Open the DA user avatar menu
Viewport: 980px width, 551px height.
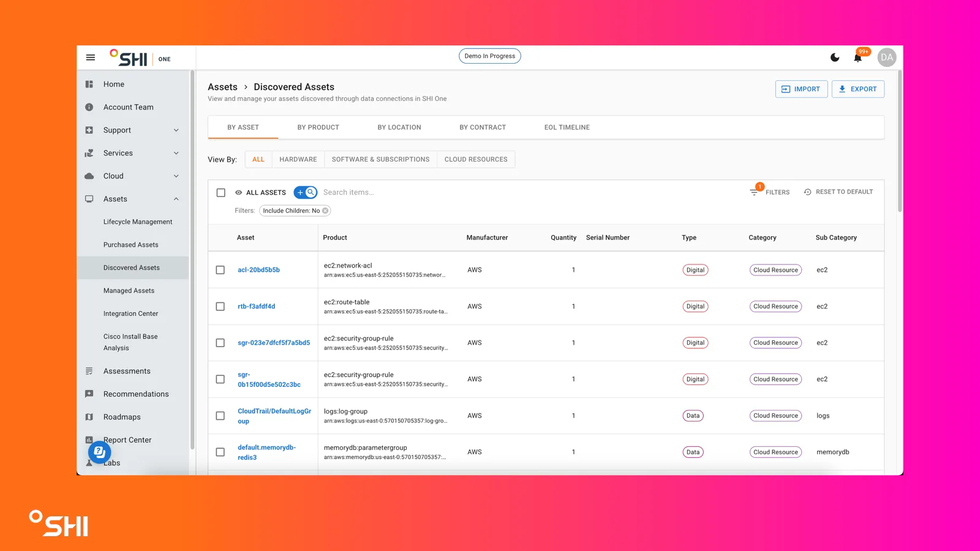point(887,58)
